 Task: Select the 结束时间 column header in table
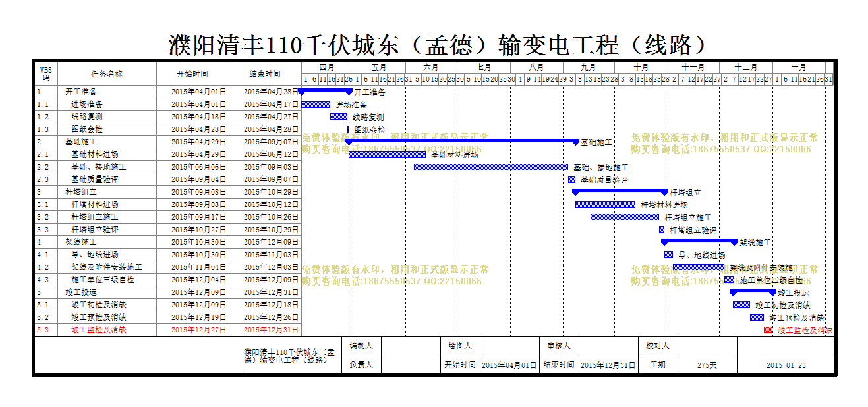[x=265, y=74]
